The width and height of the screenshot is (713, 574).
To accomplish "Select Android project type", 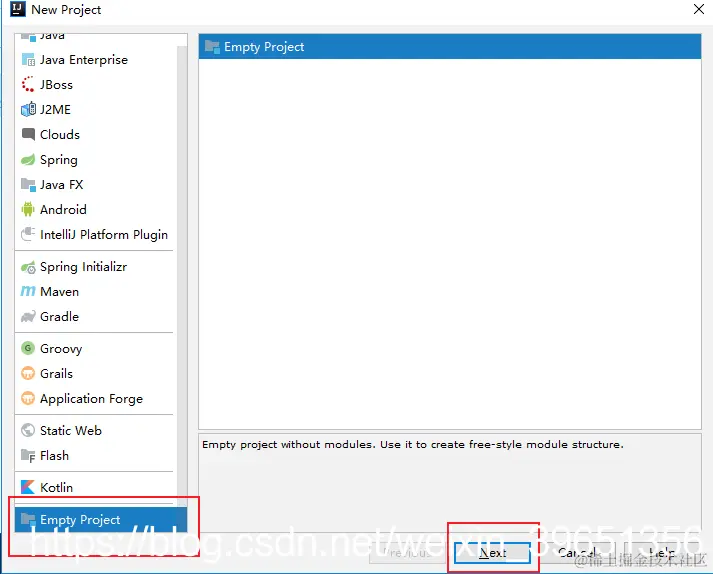I will click(94, 209).
